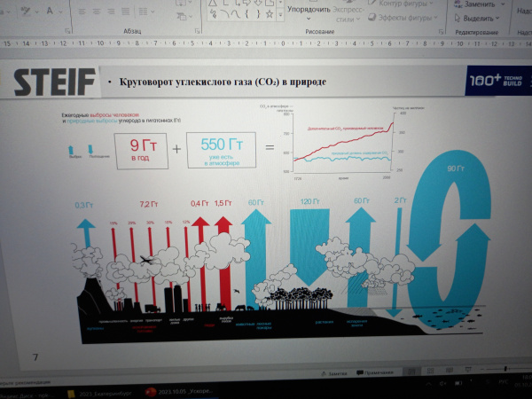This screenshot has height=399, width=532.
Task: Pick the freeform scribble shape
Action: tap(213, 14)
